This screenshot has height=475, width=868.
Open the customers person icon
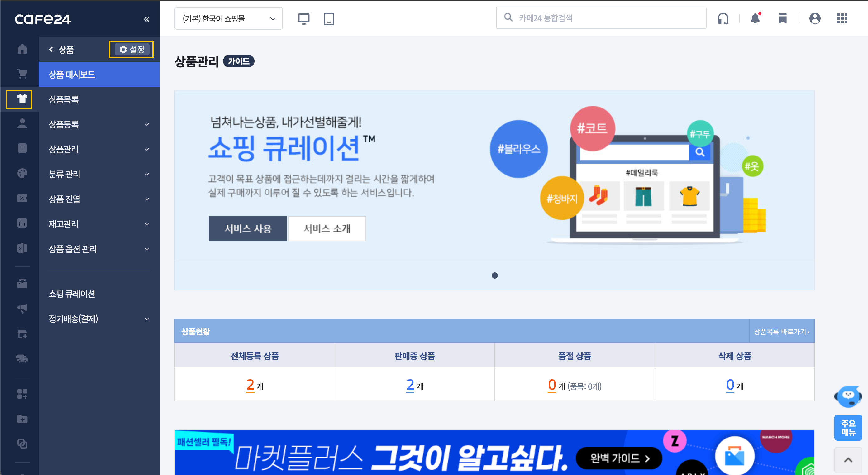[x=22, y=123]
